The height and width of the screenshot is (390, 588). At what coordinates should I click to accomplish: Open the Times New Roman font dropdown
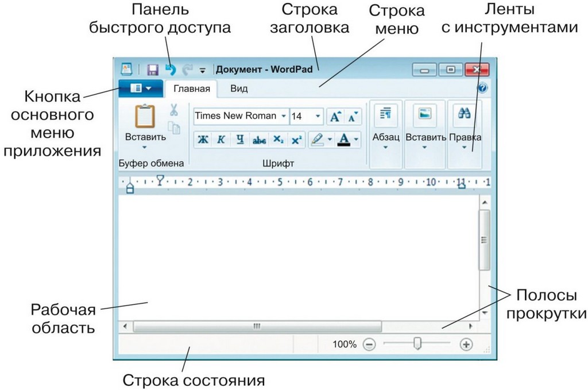284,116
